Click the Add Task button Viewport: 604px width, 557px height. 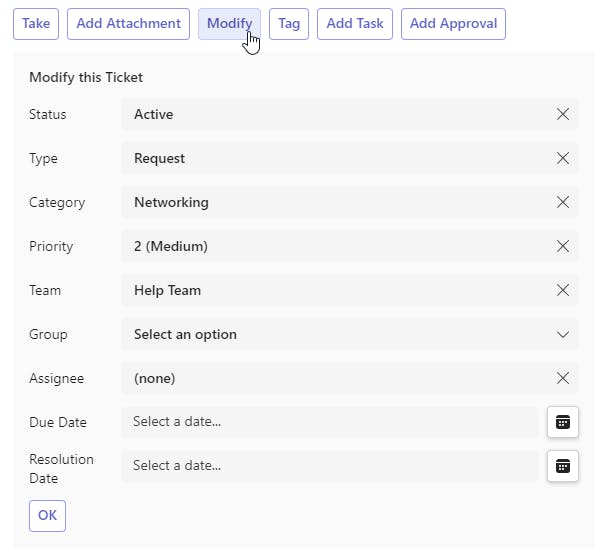tap(355, 23)
